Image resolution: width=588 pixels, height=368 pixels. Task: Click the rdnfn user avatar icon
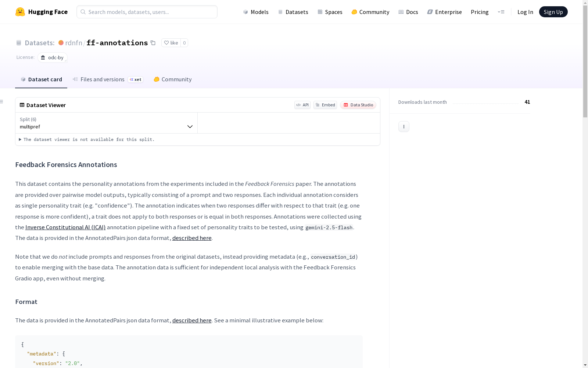(61, 43)
